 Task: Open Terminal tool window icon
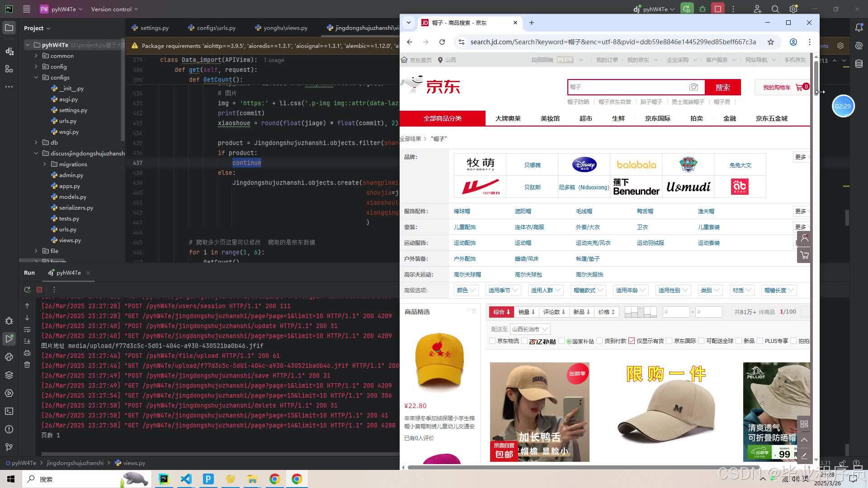(x=9, y=411)
